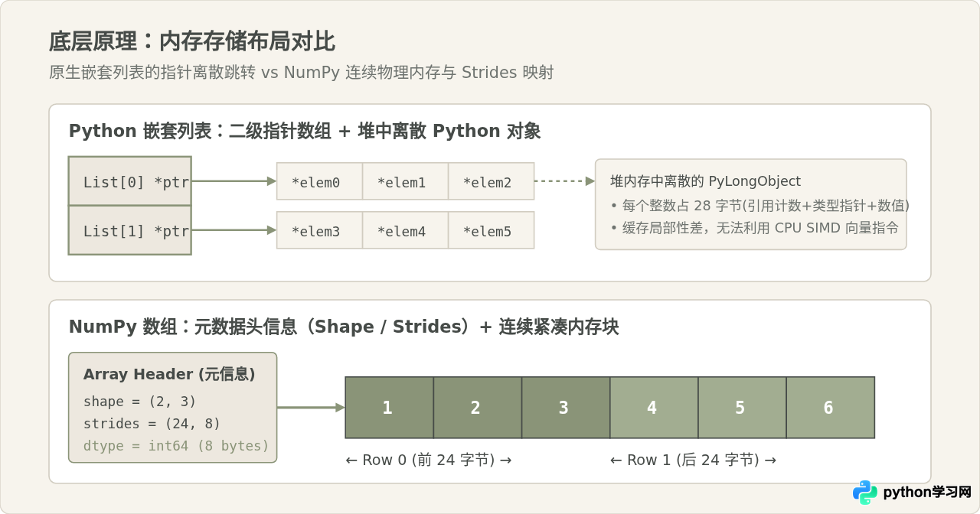Click the heading NumPy 数组：元数据头信息
Image resolution: width=980 pixels, height=514 pixels.
pos(344,327)
